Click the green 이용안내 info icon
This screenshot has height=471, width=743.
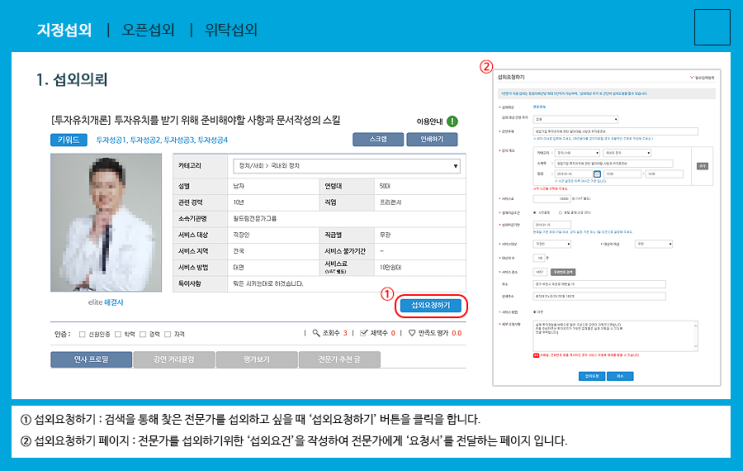pos(453,121)
